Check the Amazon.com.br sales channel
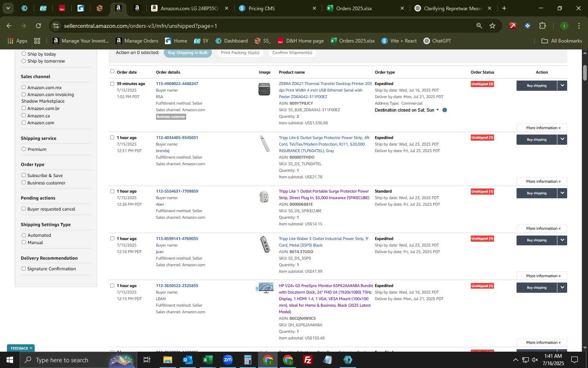588x368 pixels. (x=24, y=108)
